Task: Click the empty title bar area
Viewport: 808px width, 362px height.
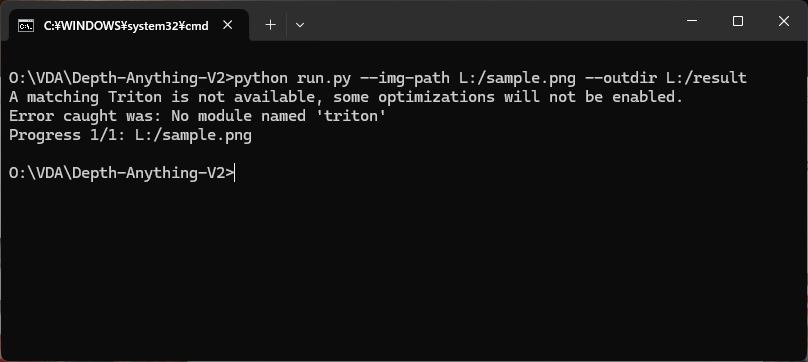Action: pyautogui.click(x=490, y=21)
